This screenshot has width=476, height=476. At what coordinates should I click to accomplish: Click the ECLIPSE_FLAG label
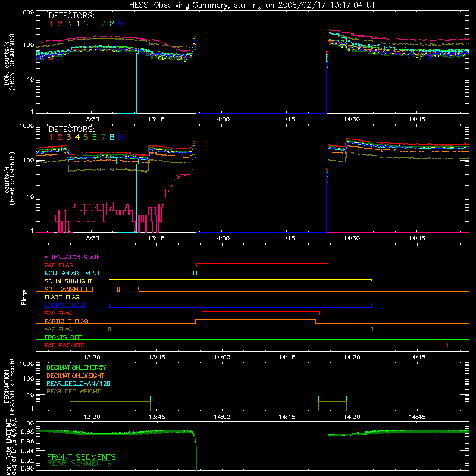click(65, 305)
